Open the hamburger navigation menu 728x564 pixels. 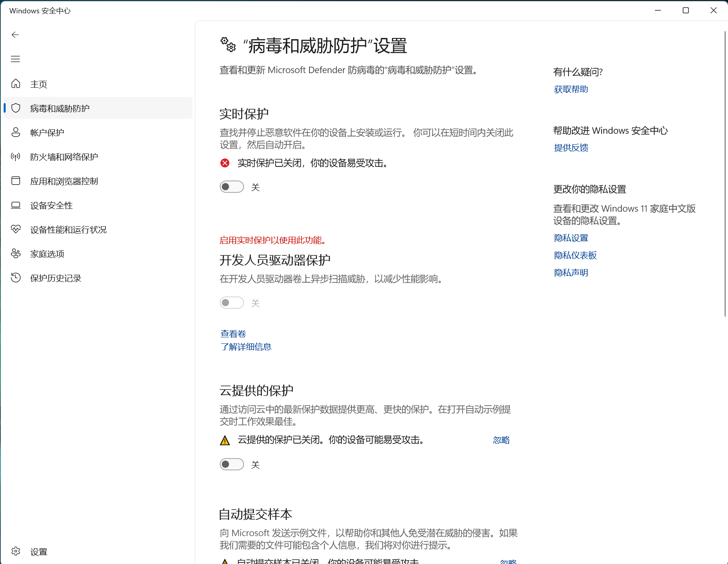15,59
